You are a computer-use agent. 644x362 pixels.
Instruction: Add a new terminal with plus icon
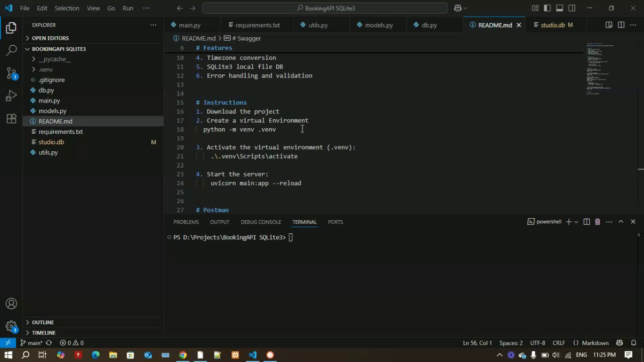coord(569,222)
